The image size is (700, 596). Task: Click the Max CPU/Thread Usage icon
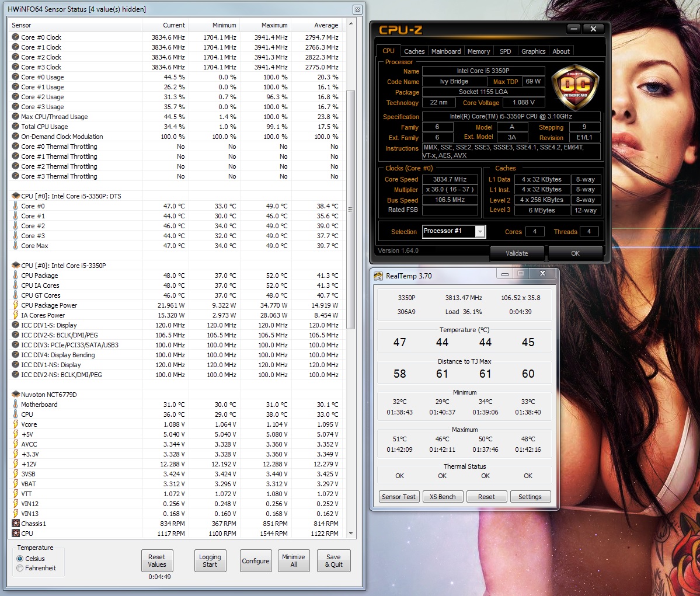pos(15,117)
